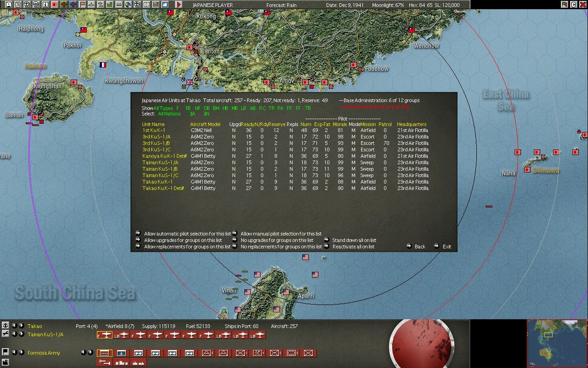
Task: Filter list by NF night fighter type
Action: (x=198, y=108)
